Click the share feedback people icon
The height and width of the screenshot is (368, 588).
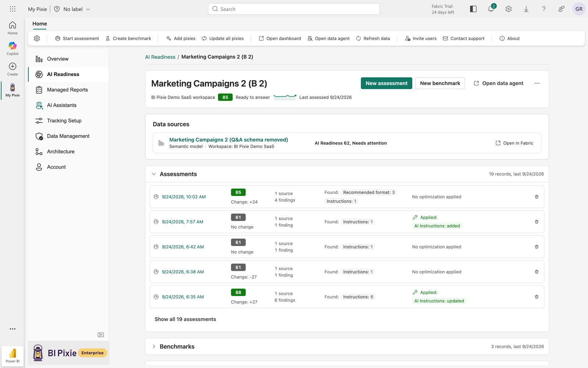point(562,9)
